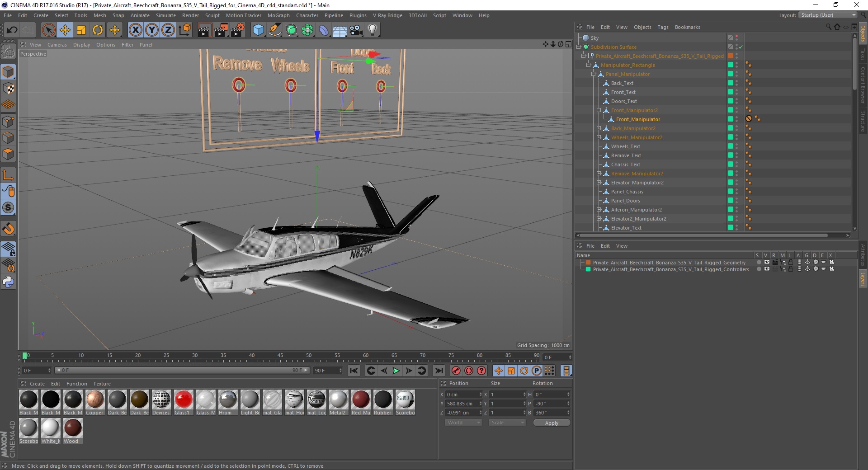
Task: Add a Subdivision Surface generator
Action: tap(291, 30)
